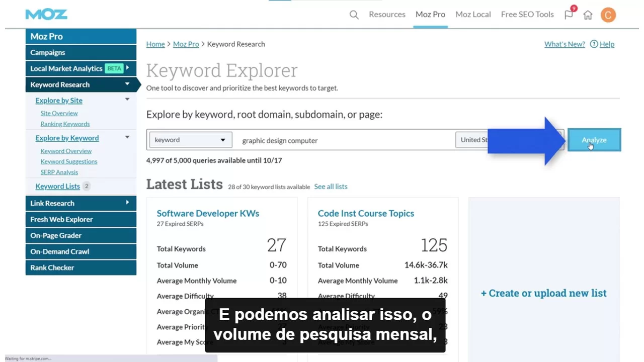The image size is (644, 362).
Task: Open the keyword type dropdown
Action: click(x=191, y=140)
